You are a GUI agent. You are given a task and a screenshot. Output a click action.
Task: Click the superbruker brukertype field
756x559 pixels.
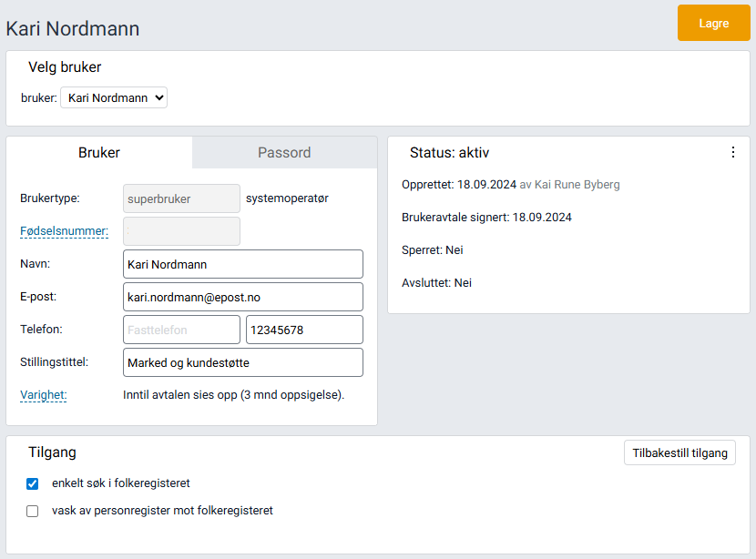click(180, 198)
